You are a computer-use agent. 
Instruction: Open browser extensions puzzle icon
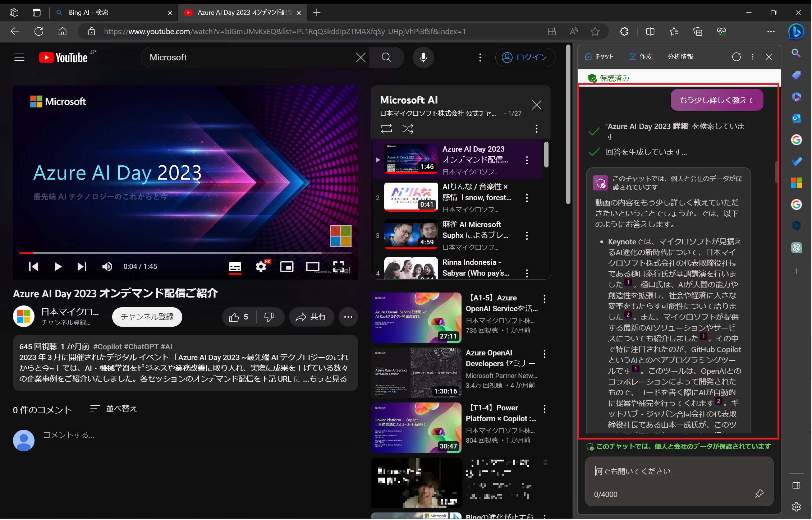(624, 32)
